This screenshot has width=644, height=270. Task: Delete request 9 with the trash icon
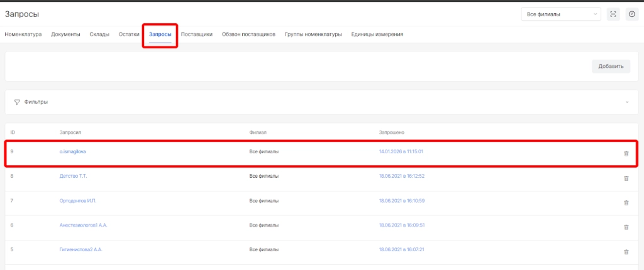tap(626, 153)
